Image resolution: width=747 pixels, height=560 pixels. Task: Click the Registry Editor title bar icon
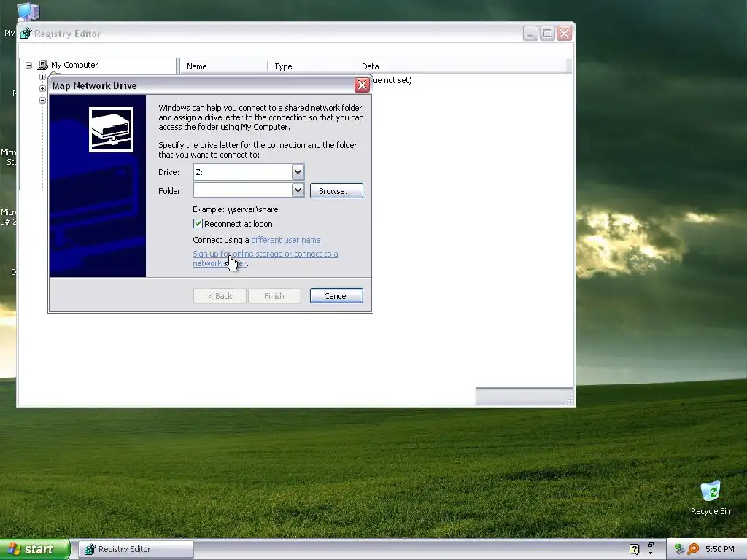(x=26, y=34)
